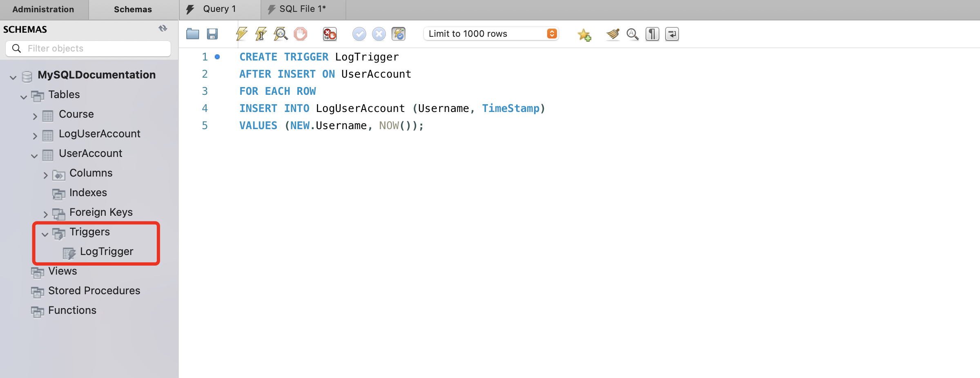The image size is (980, 378).
Task: Open the SQL File 1* tab
Action: [302, 9]
